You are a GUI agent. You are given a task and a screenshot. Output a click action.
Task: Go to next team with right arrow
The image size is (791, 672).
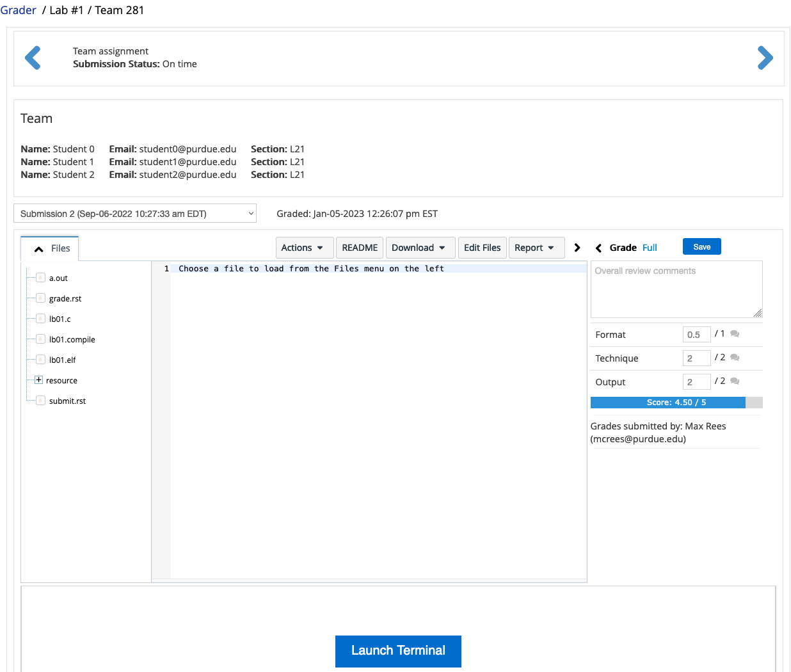tap(765, 58)
